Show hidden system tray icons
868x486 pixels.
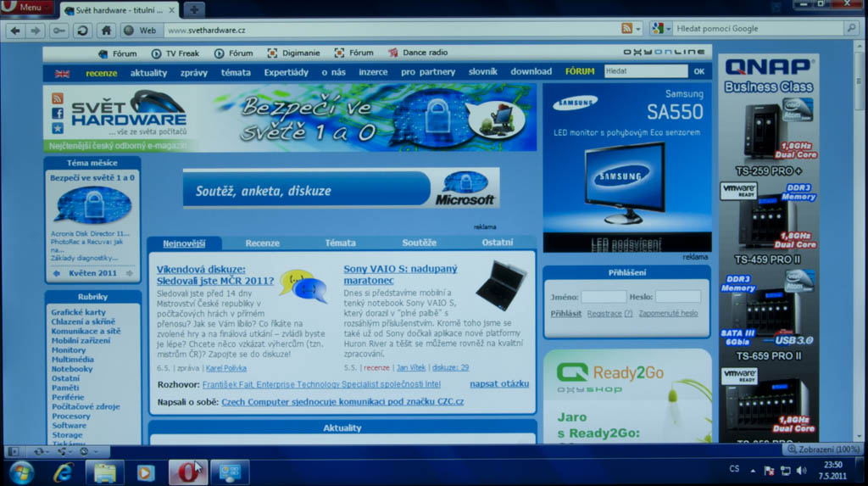[754, 470]
